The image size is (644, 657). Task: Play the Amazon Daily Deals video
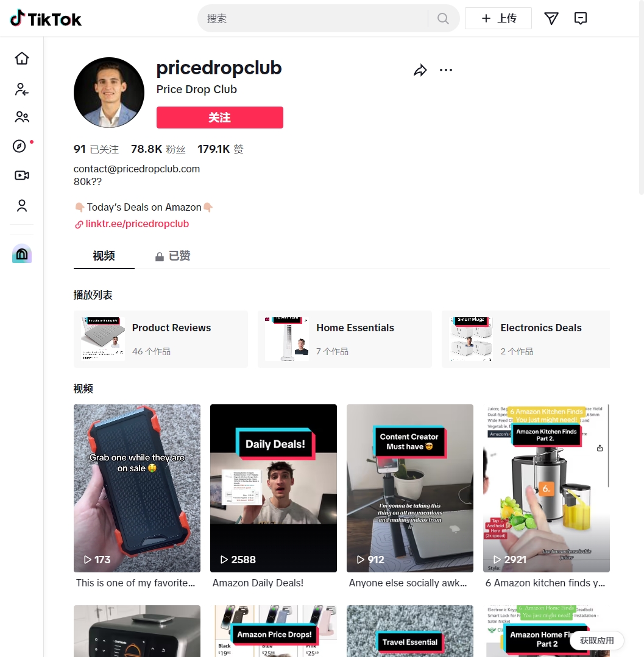pyautogui.click(x=274, y=488)
